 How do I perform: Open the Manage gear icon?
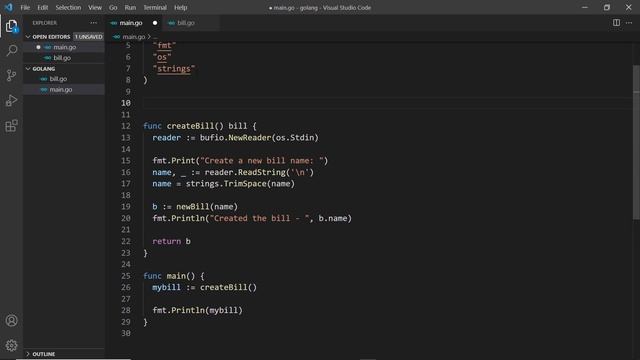(x=11, y=345)
